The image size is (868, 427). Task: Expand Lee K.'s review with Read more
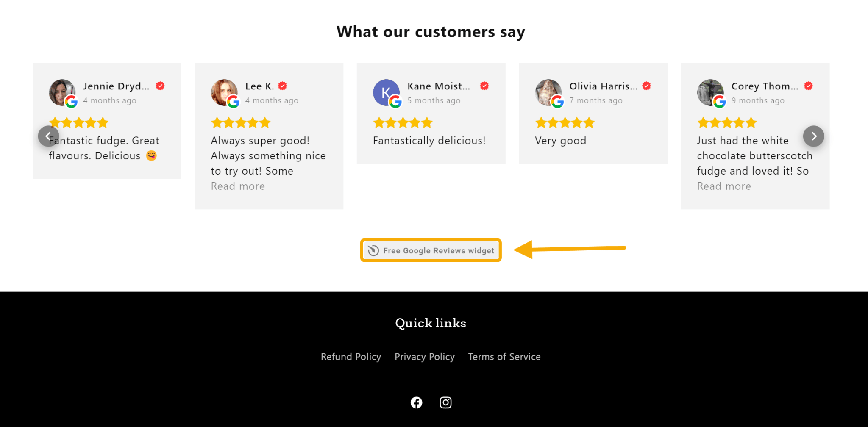point(238,186)
